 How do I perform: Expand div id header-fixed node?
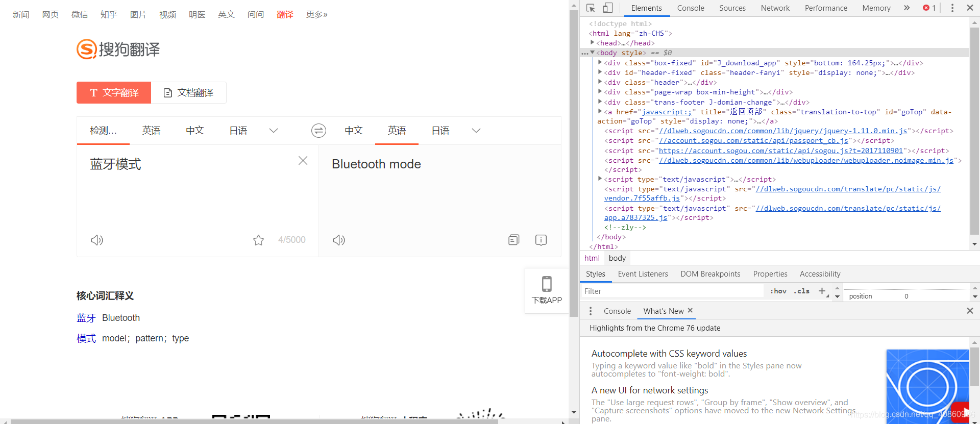point(600,72)
